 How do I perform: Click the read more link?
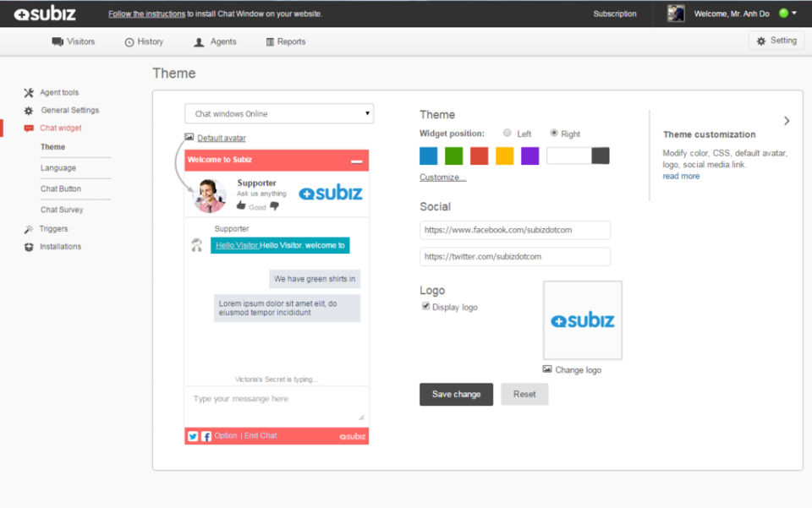(x=681, y=176)
